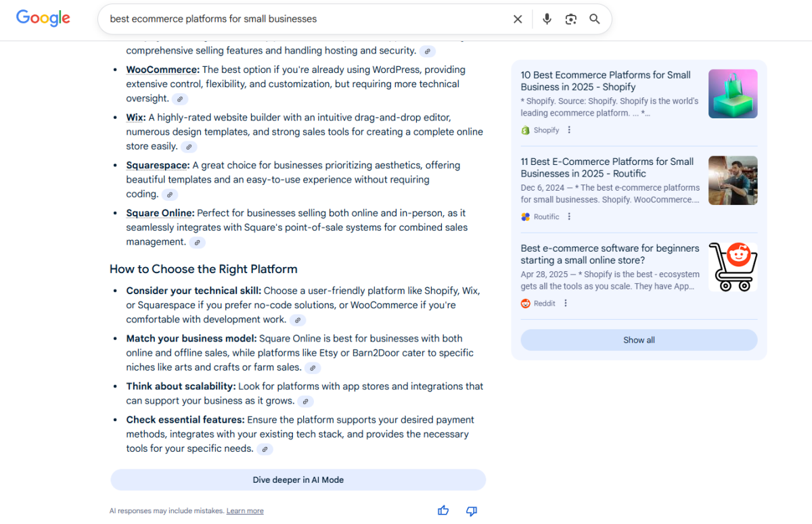Submit search with the magnifier icon
Screen dimensions: 812x524
[x=595, y=19]
